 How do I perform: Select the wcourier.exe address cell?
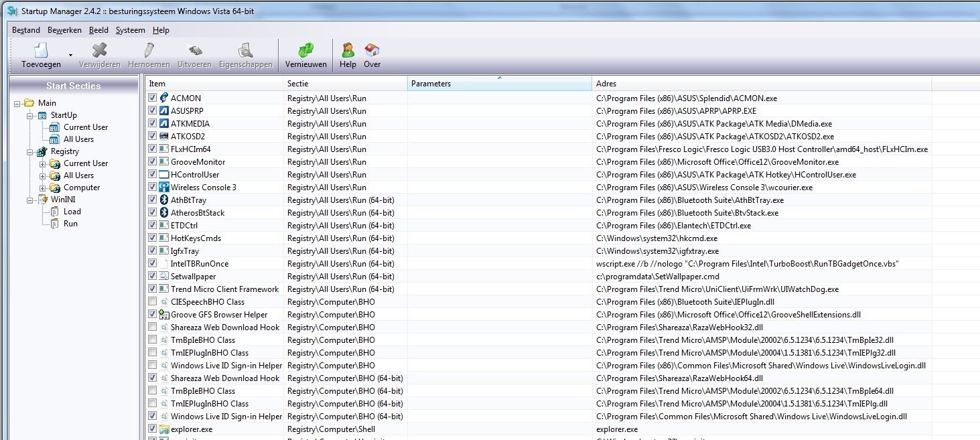tap(704, 187)
